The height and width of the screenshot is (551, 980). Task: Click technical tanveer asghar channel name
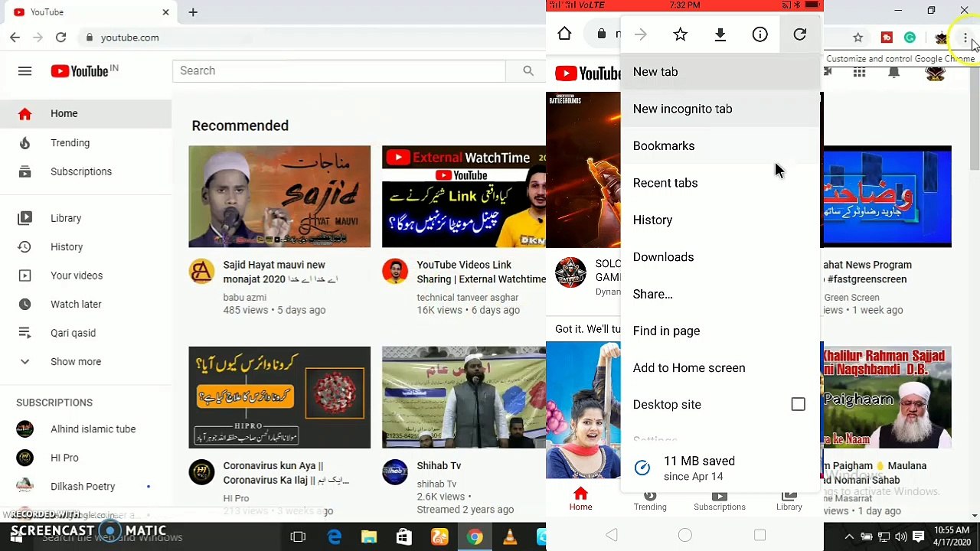(467, 297)
